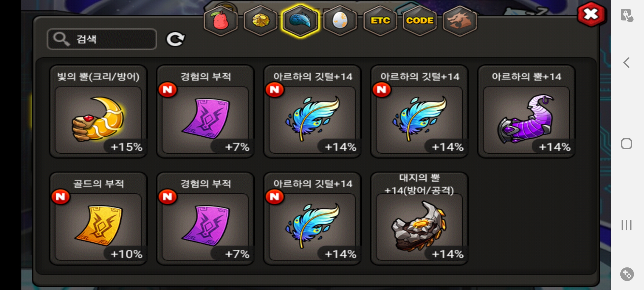This screenshot has width=644, height=290.
Task: Open the game controller tools icon
Action: point(627,274)
